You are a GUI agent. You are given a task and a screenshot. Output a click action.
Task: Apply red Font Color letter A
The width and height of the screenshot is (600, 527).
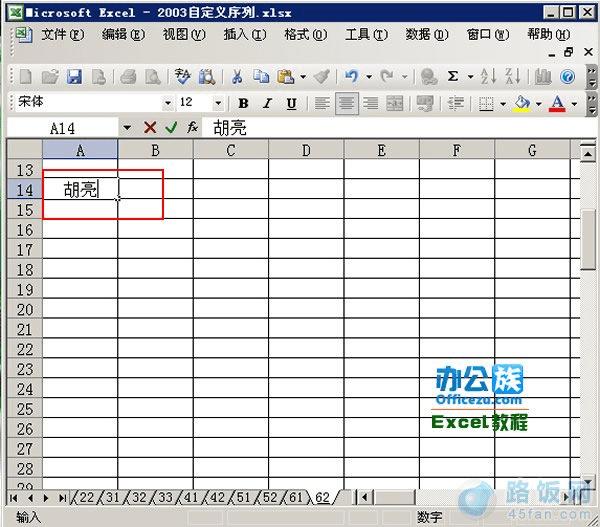[x=557, y=103]
